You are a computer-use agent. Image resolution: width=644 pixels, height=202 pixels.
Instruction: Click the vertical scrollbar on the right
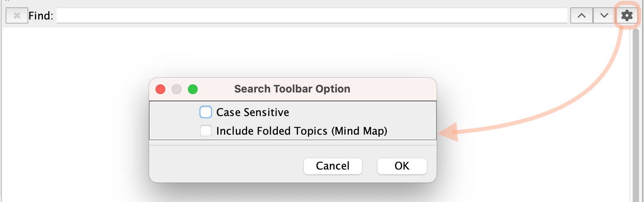(635, 114)
